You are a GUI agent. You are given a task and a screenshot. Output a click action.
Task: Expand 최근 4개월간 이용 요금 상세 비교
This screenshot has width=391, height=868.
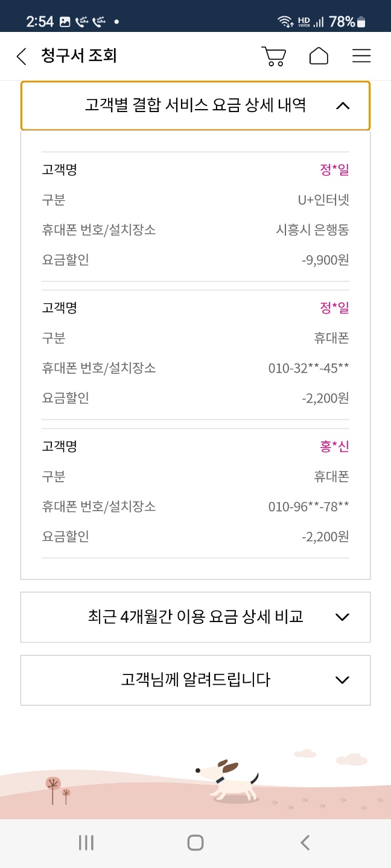[x=195, y=617]
